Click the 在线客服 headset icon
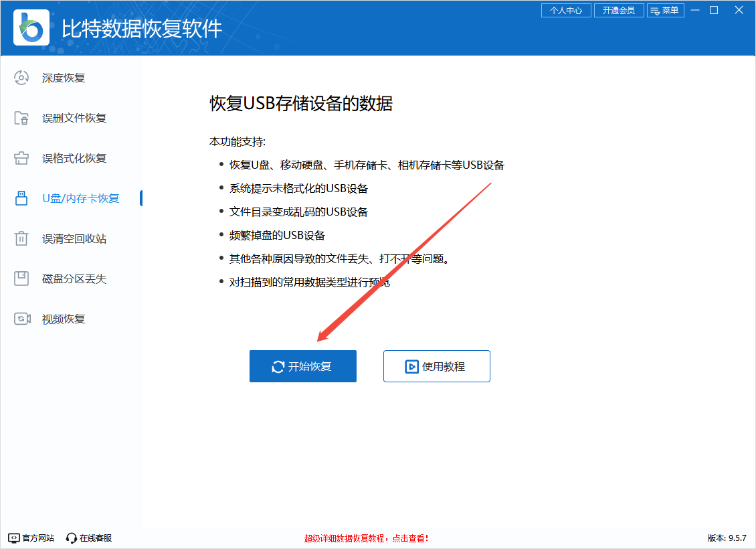 [72, 538]
